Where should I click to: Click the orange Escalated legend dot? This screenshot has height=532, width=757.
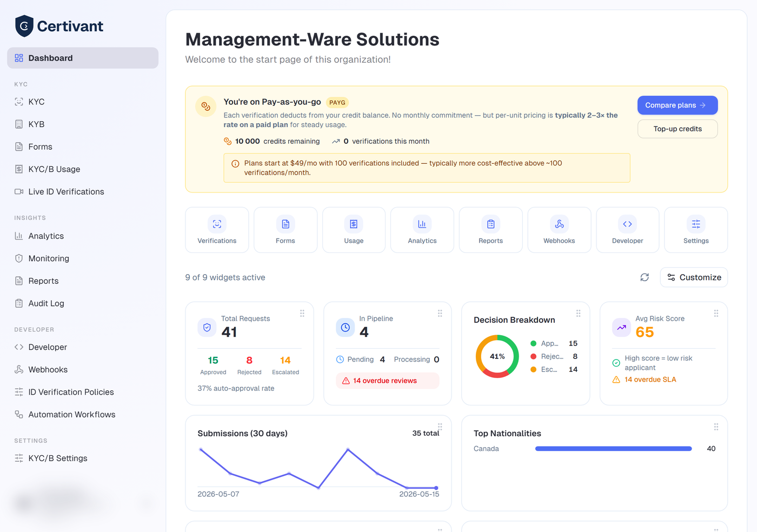[x=534, y=369]
